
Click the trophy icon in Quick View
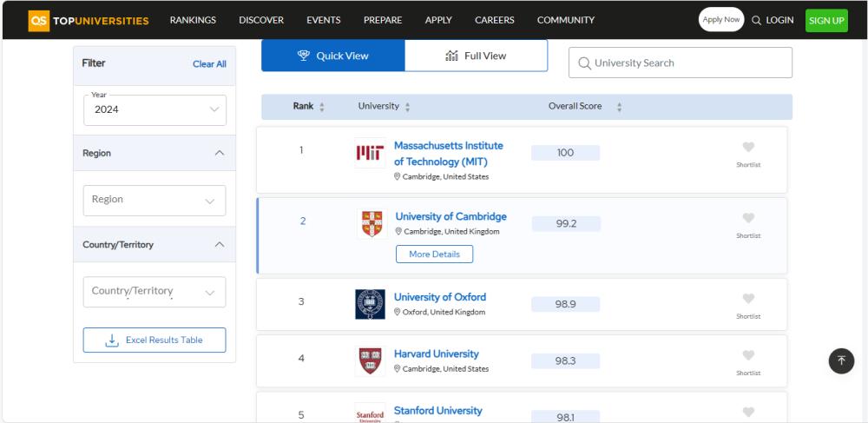coord(303,56)
